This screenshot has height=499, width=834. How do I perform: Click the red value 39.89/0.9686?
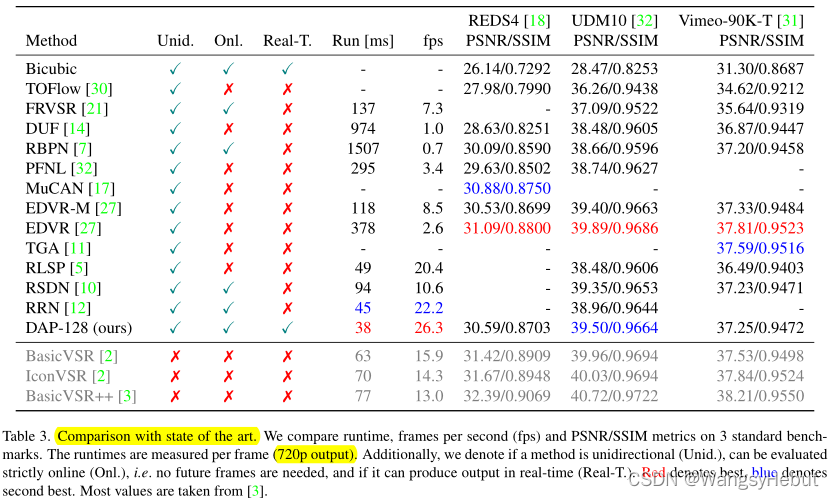pyautogui.click(x=614, y=228)
